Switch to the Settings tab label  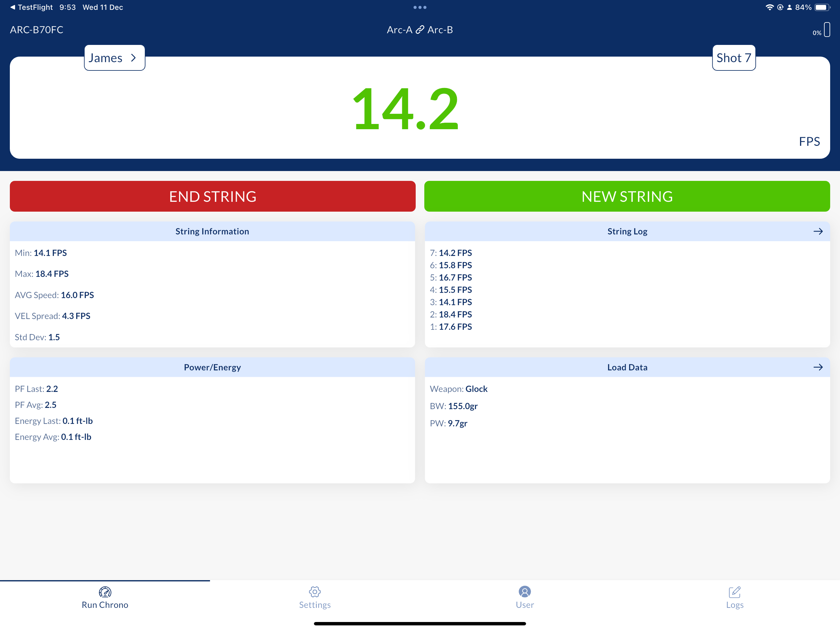pos(315,604)
